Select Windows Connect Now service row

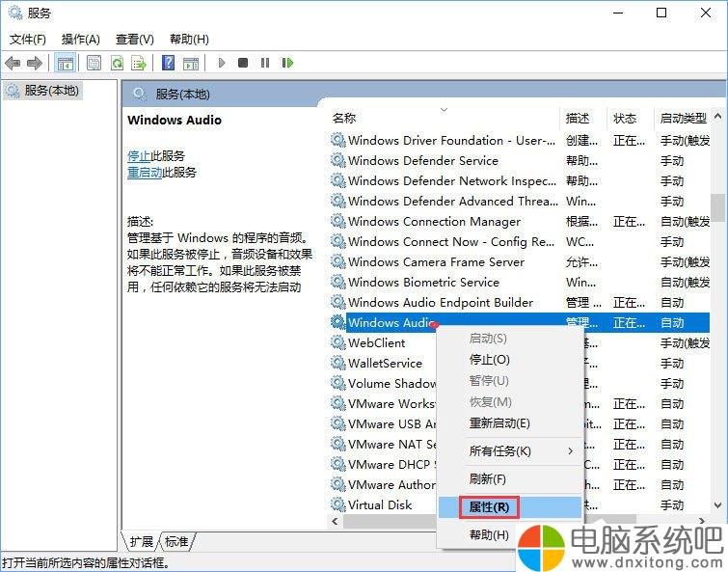(520, 241)
